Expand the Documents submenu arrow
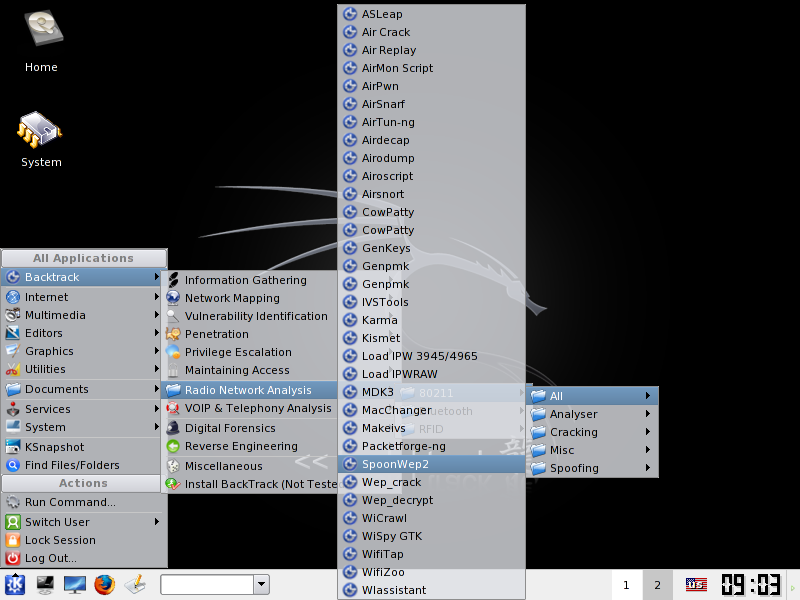This screenshot has width=800, height=600. [x=157, y=389]
